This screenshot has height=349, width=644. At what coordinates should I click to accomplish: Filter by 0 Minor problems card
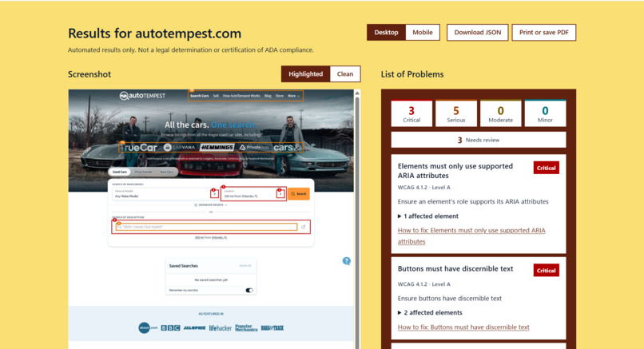pos(545,113)
